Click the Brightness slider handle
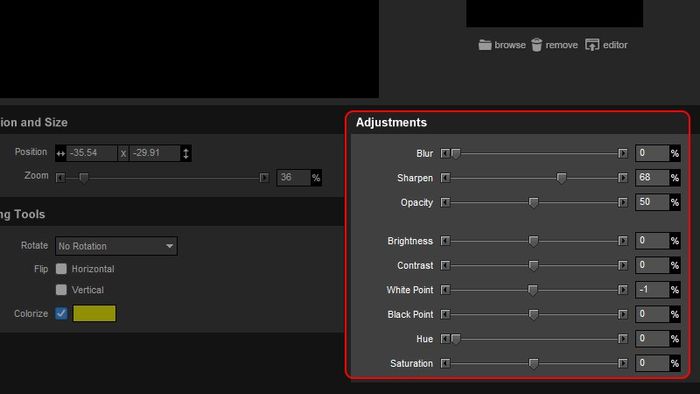The width and height of the screenshot is (700, 394). 533,241
